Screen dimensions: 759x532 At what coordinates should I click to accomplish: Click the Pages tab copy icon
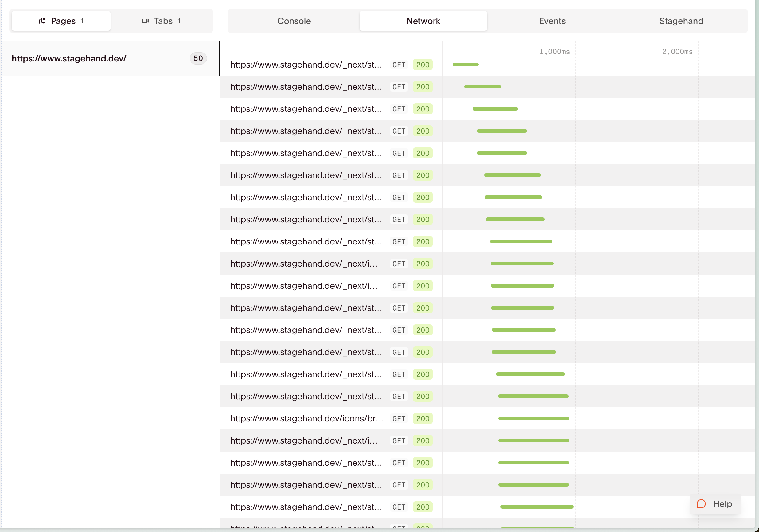click(x=42, y=21)
